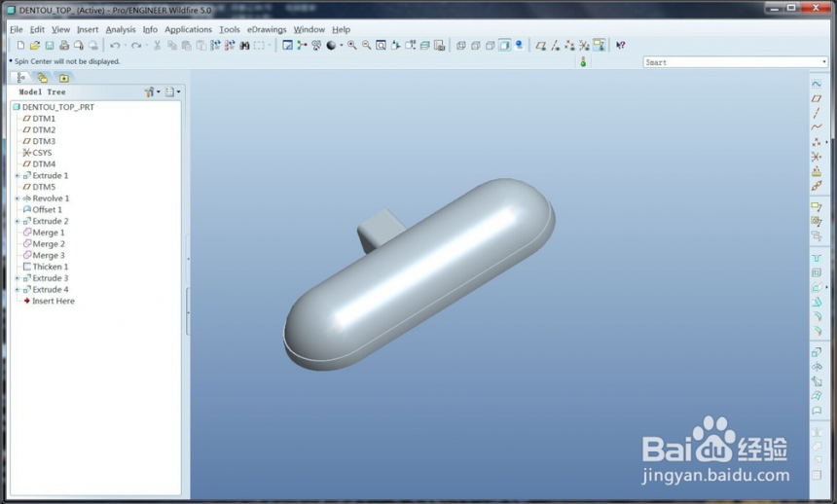Click the Refit model to screen icon
837x504 pixels.
[381, 46]
